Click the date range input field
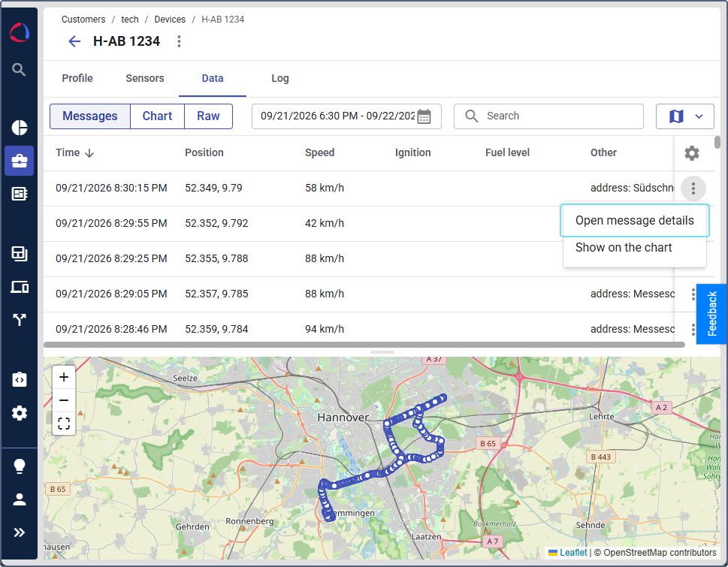728x567 pixels. click(x=346, y=116)
